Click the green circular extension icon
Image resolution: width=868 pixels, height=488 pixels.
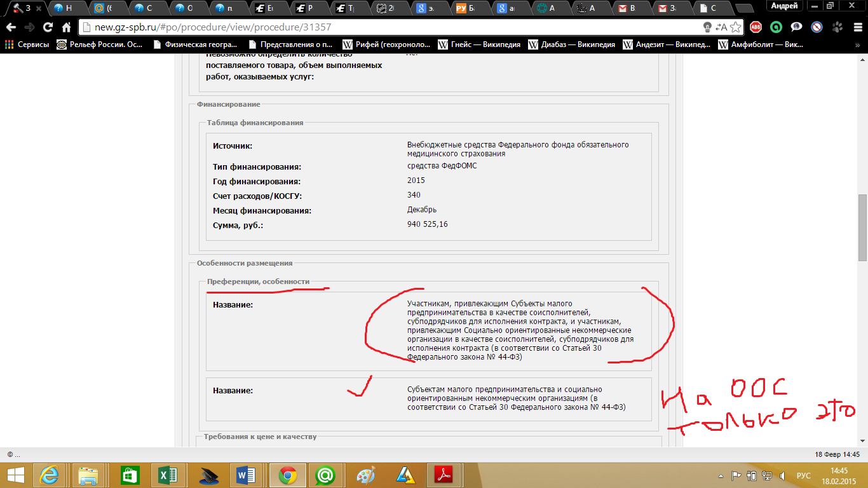(776, 27)
